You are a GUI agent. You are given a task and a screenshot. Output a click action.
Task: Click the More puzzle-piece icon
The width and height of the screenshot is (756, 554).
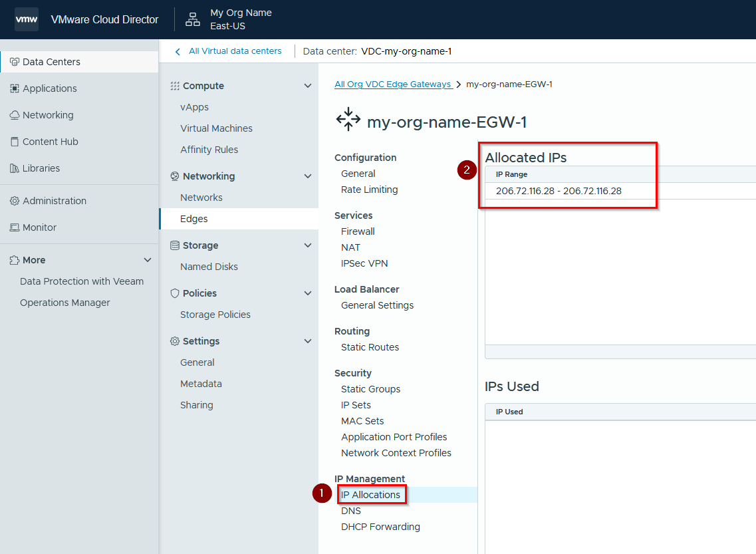[x=15, y=260]
